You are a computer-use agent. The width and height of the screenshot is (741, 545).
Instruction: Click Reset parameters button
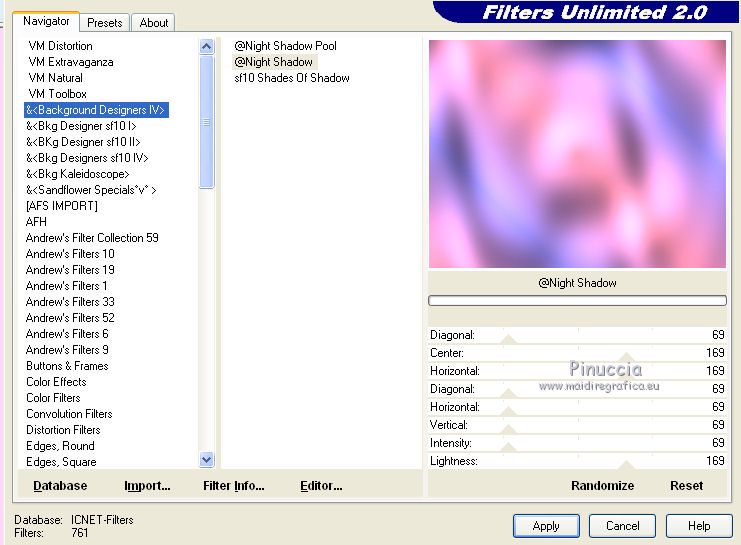(686, 486)
